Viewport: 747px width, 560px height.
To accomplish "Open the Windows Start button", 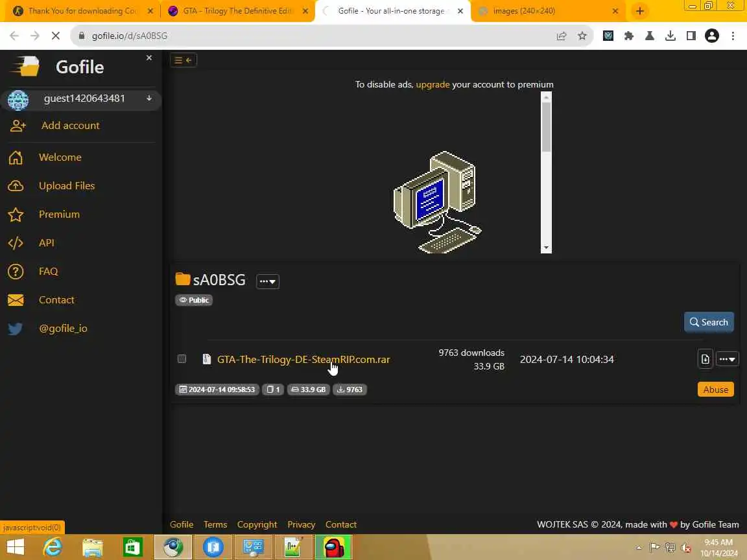I will point(16,547).
